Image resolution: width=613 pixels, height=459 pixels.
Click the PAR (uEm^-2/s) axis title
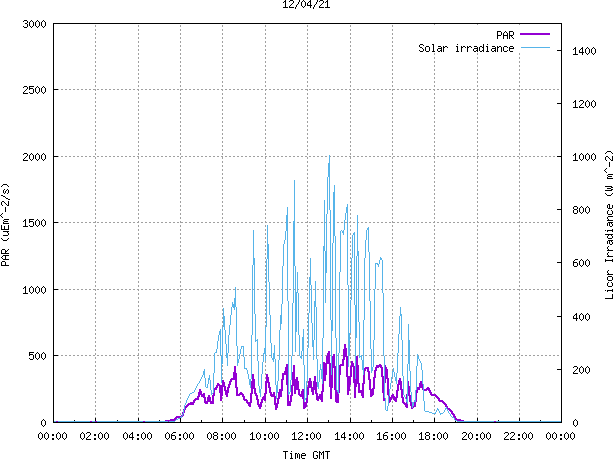click(x=5, y=225)
